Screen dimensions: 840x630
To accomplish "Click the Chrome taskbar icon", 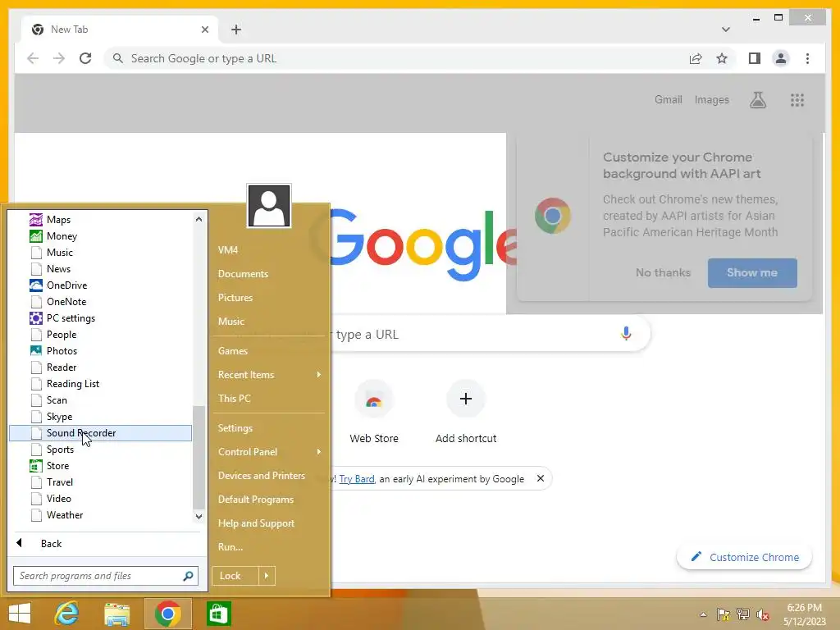I will pos(167,614).
